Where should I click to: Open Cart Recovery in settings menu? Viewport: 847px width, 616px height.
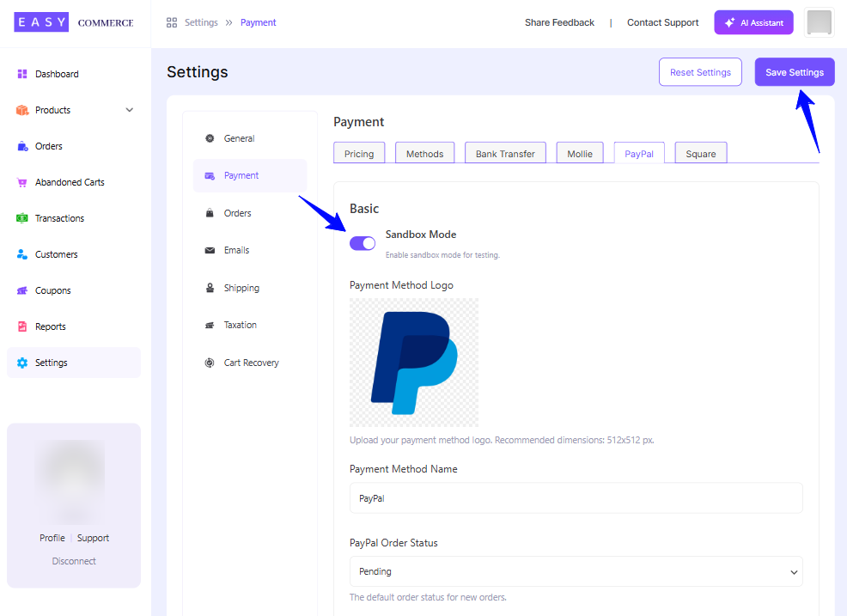(x=250, y=363)
